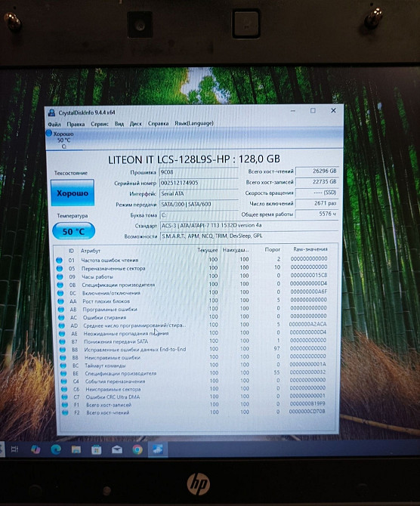
Task: Click status icon of attribute F2
Action: (x=65, y=413)
